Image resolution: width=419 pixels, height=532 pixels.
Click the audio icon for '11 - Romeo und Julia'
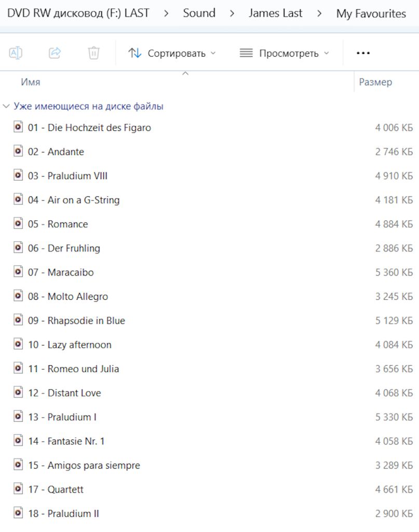pos(18,368)
